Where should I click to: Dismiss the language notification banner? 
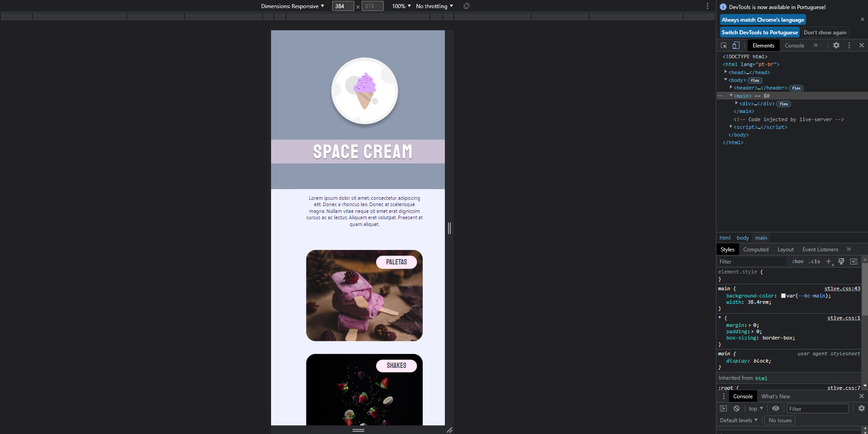(x=863, y=19)
